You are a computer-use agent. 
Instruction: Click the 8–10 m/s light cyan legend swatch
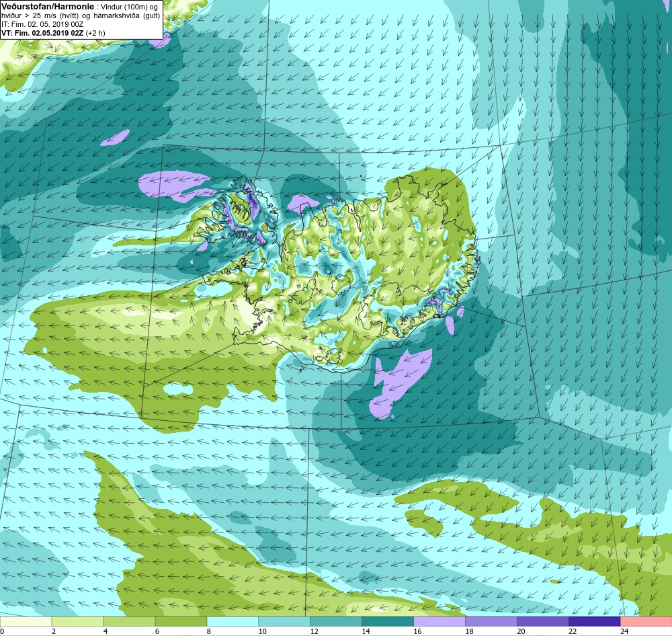coord(233,621)
